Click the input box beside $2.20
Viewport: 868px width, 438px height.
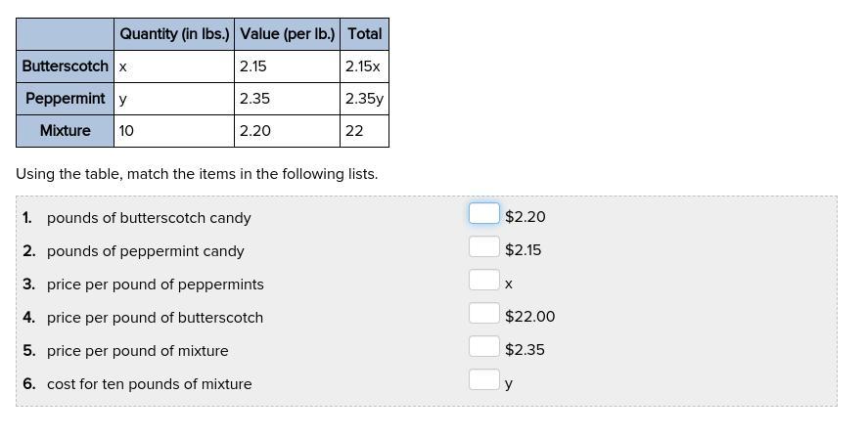click(483, 213)
